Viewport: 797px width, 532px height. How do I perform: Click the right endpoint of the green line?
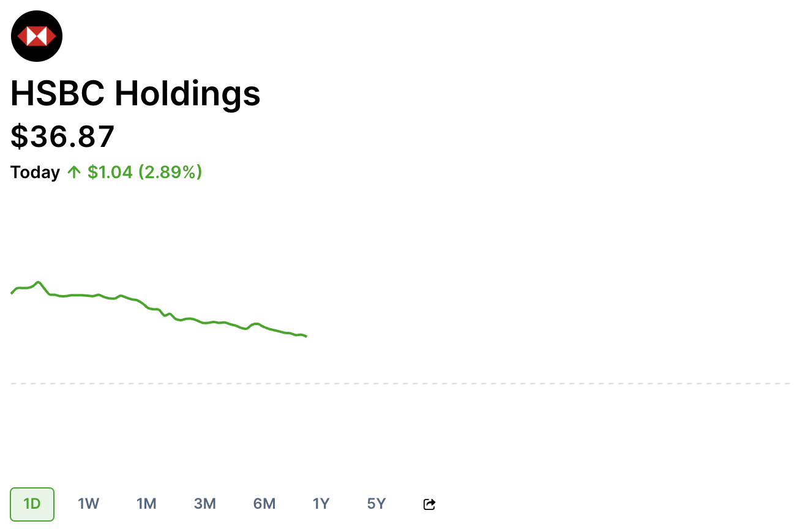(x=305, y=336)
